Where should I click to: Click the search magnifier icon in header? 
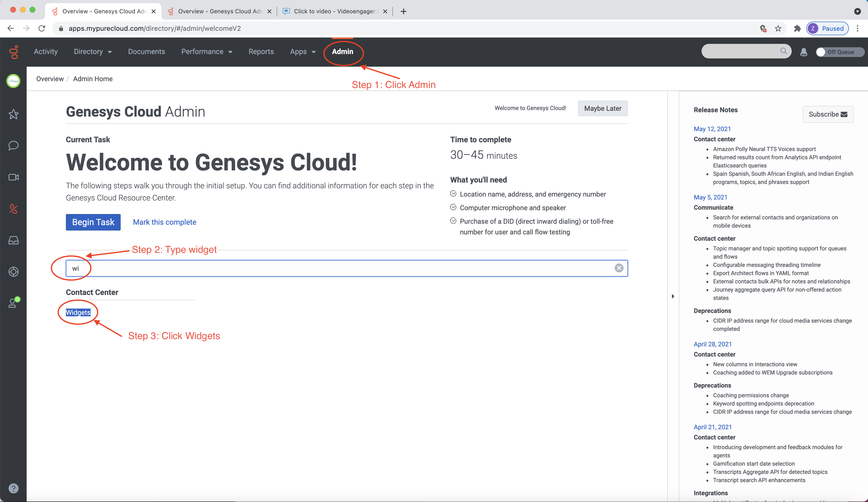tap(784, 51)
